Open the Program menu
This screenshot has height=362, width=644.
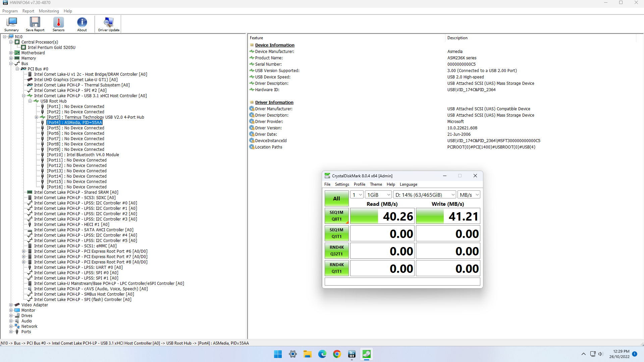(x=10, y=11)
